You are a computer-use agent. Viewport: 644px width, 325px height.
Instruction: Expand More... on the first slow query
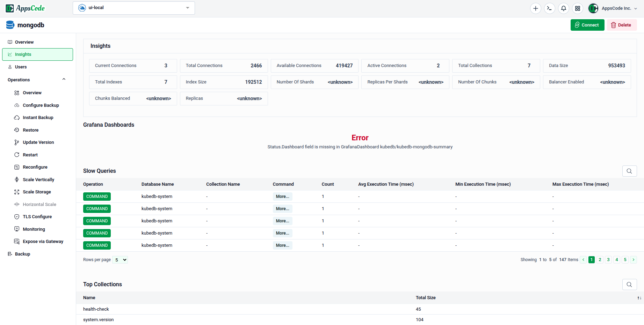[282, 197]
